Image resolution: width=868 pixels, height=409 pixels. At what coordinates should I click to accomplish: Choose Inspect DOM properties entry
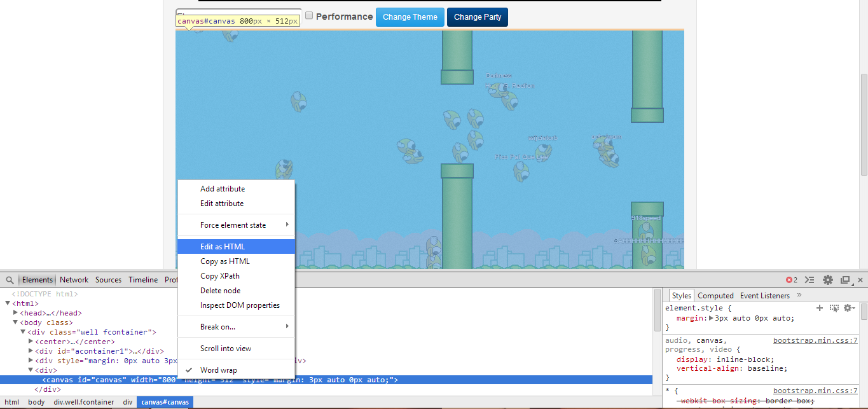(237, 305)
